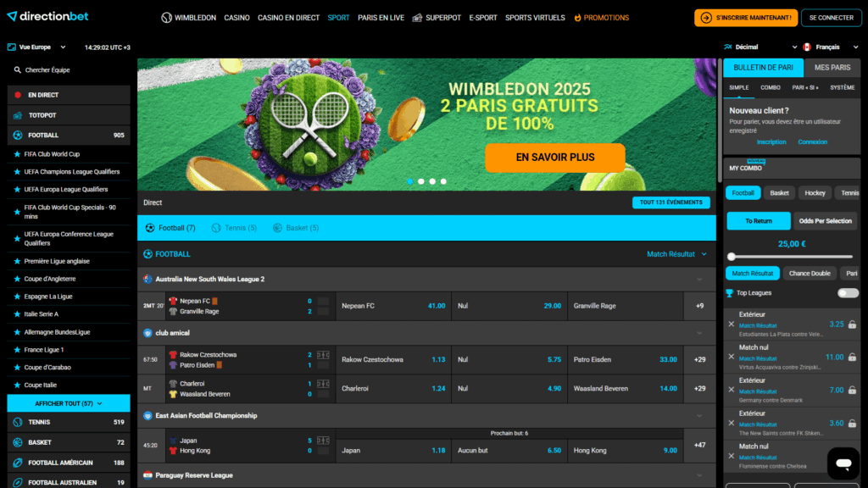The height and width of the screenshot is (488, 868).
Task: Select third banner carousel dot
Action: pos(432,181)
